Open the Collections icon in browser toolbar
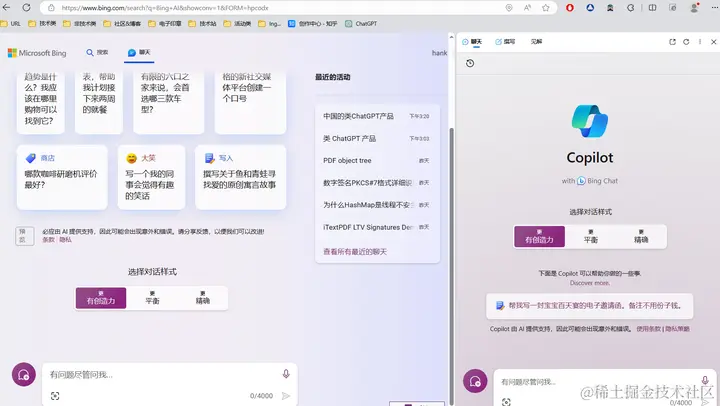Viewport: 720px width, 406px height. coord(673,8)
